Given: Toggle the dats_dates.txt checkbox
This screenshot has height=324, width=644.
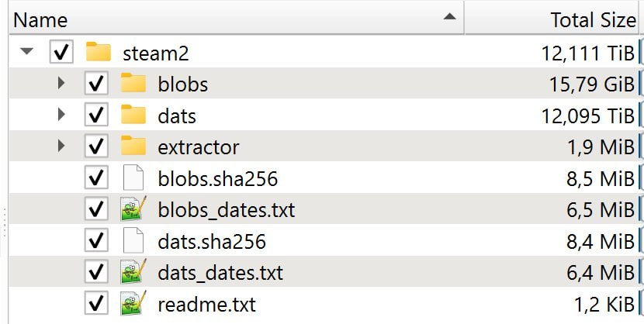Looking at the screenshot, I should coord(96,271).
